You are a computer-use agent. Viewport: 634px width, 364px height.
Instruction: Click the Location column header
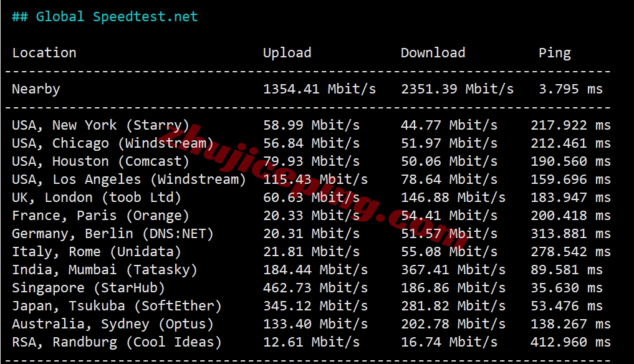point(44,53)
